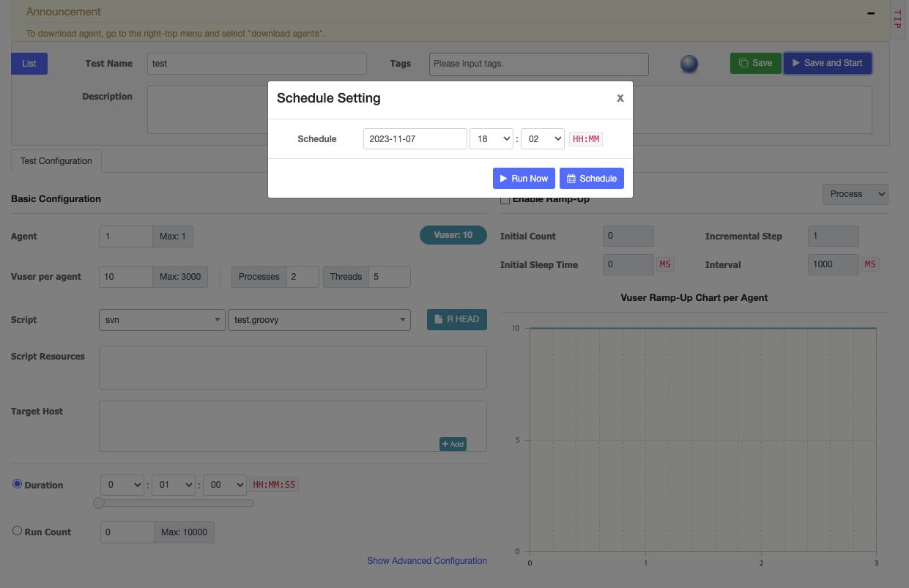Open Show Advanced Configuration link
Screen dimensions: 909x588
point(427,561)
